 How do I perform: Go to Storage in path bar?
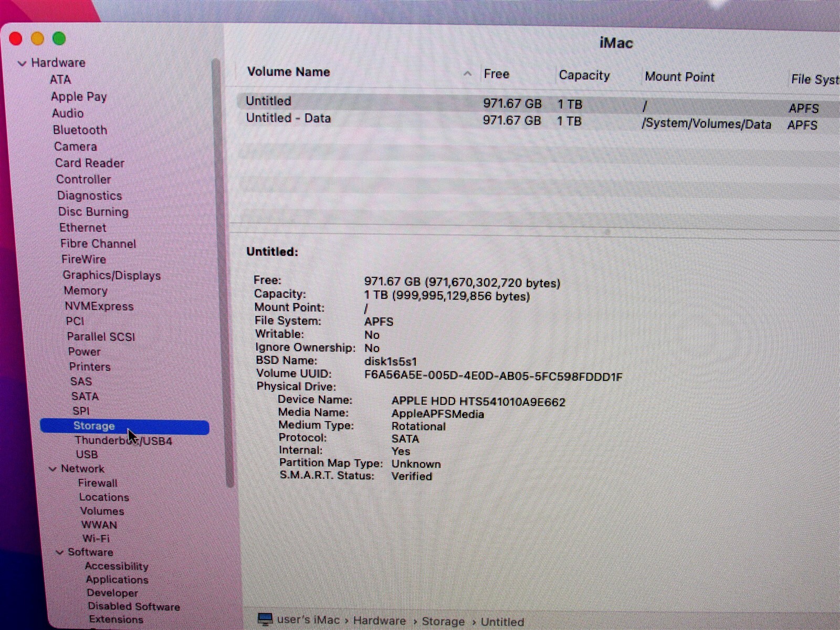coord(443,622)
